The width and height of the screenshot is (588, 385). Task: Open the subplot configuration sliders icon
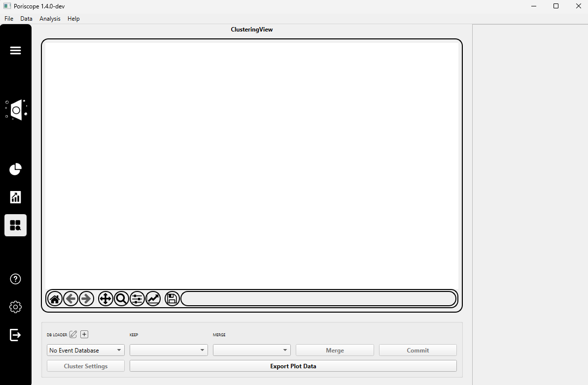137,298
